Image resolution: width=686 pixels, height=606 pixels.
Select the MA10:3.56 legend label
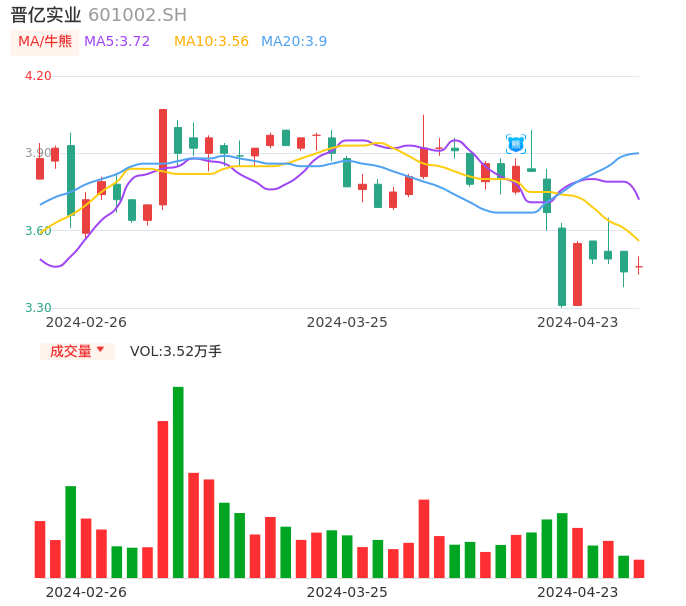[211, 42]
